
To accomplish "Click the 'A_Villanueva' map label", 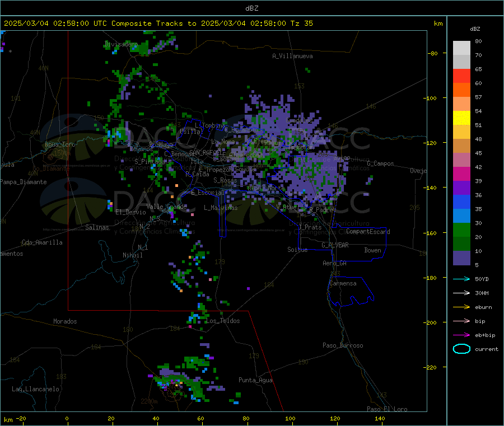I will (292, 56).
